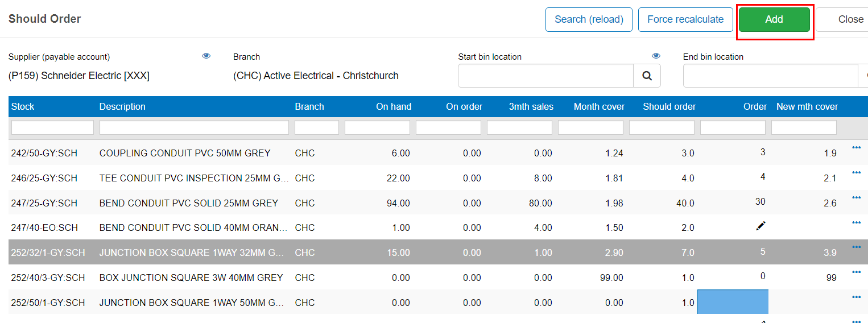Click the eye icon beside Start bin location
Viewport: 868px width, 323px height.
point(656,56)
